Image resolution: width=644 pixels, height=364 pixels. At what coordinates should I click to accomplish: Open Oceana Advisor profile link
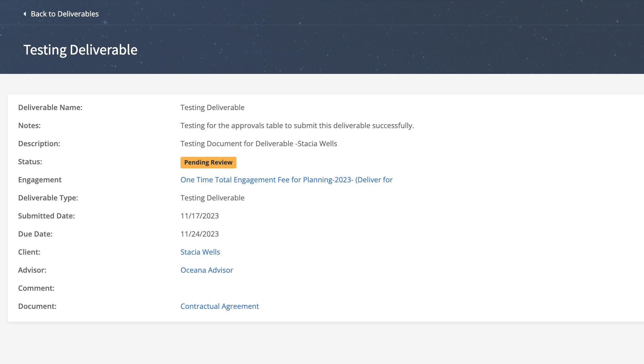[206, 270]
